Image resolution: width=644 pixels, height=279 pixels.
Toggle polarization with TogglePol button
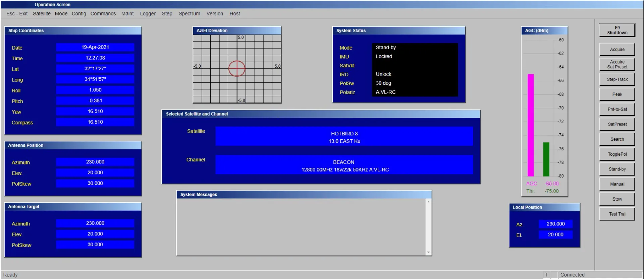pyautogui.click(x=617, y=154)
